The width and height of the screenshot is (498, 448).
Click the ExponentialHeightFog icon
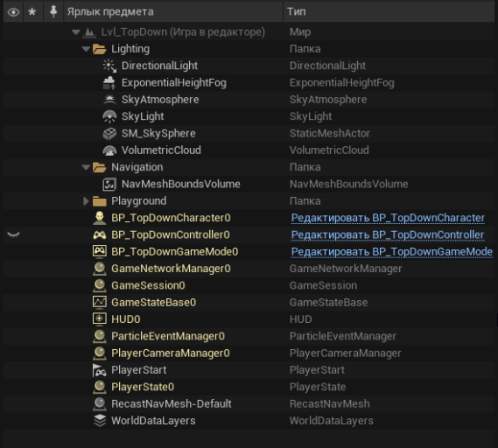pyautogui.click(x=109, y=82)
